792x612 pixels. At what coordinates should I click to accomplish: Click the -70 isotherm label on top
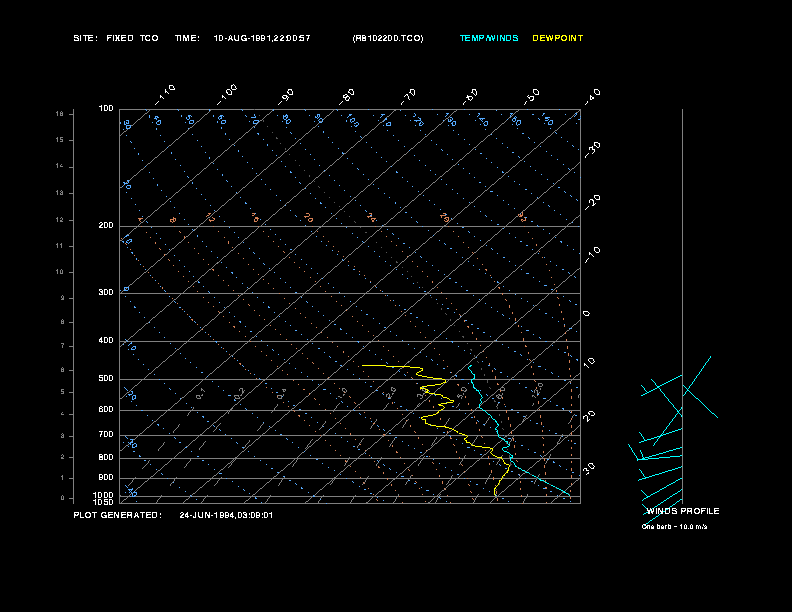coord(409,97)
